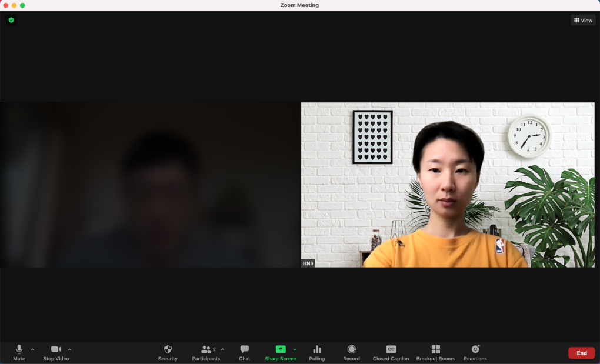Mute the microphone
Image resolution: width=600 pixels, height=364 pixels.
pyautogui.click(x=19, y=349)
